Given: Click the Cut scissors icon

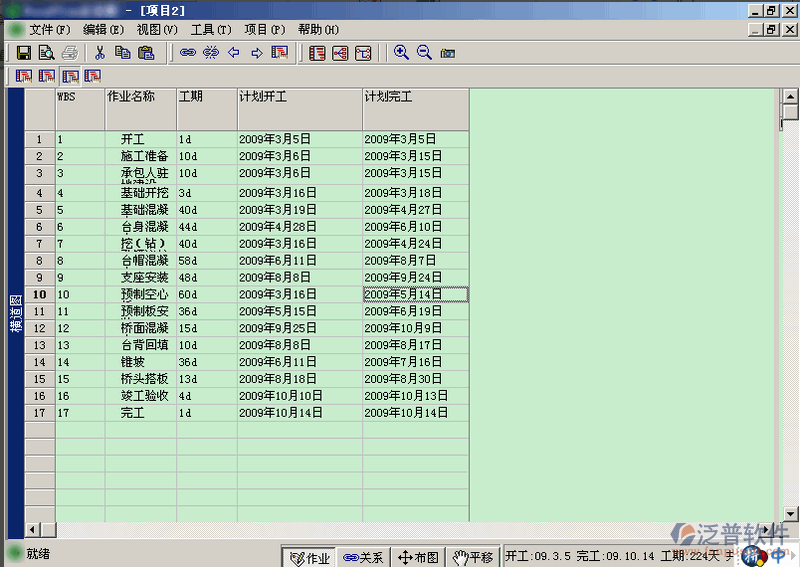Looking at the screenshot, I should tap(100, 53).
